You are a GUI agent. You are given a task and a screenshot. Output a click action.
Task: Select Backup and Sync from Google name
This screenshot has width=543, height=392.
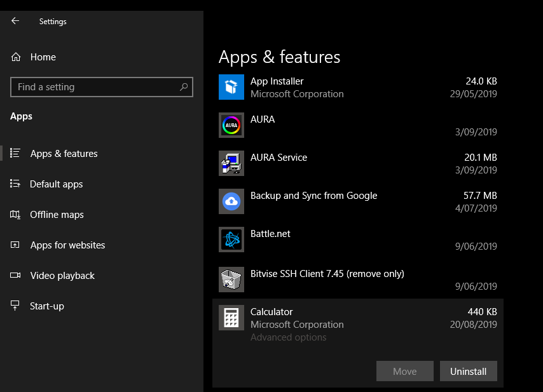(x=313, y=196)
